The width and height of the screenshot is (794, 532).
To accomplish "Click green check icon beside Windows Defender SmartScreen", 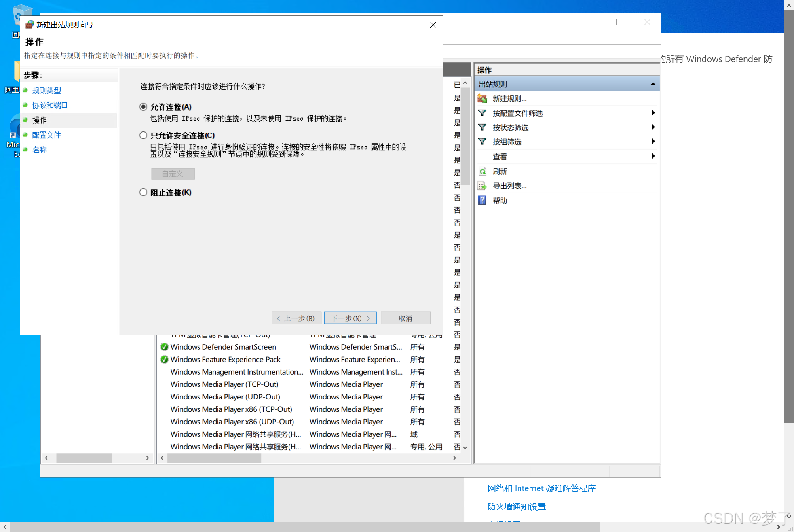I will [x=164, y=347].
